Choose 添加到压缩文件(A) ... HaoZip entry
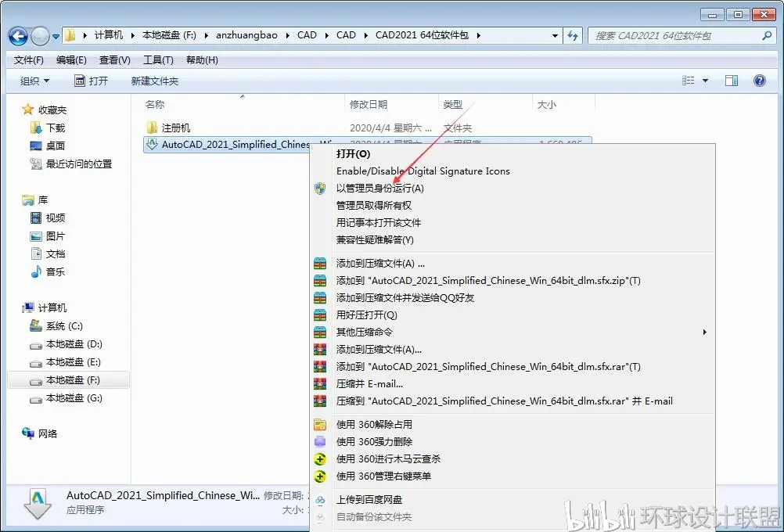784x532 pixels. tap(380, 264)
